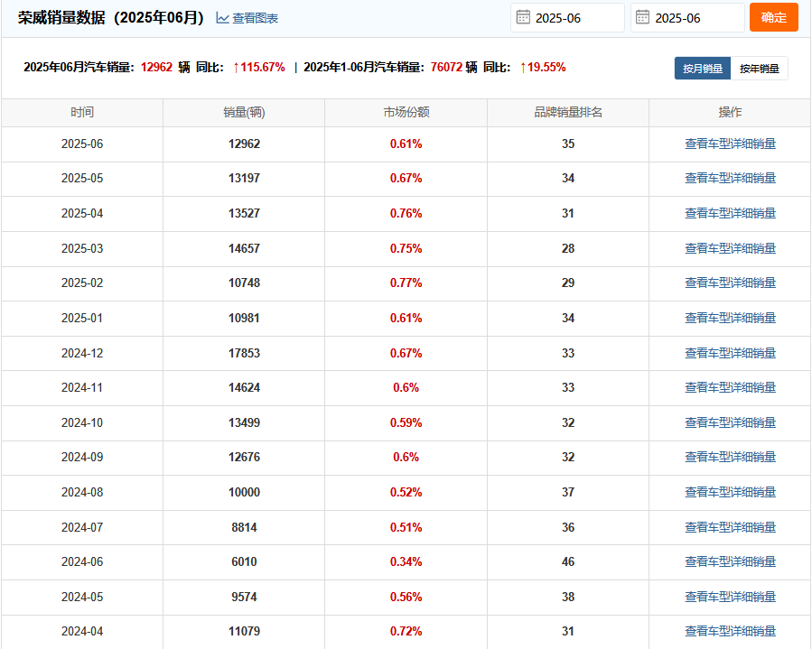Open 查看车型详细销量 for the 2024-09 row

click(730, 457)
